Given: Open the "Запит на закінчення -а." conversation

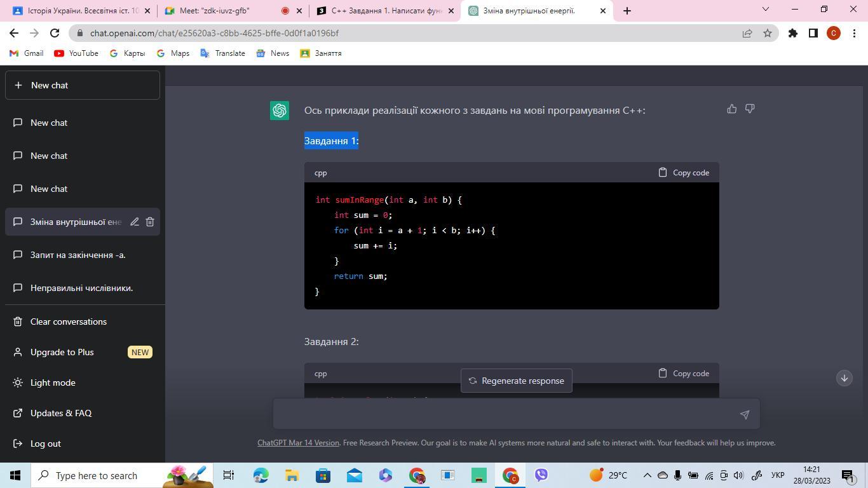Looking at the screenshot, I should [78, 255].
